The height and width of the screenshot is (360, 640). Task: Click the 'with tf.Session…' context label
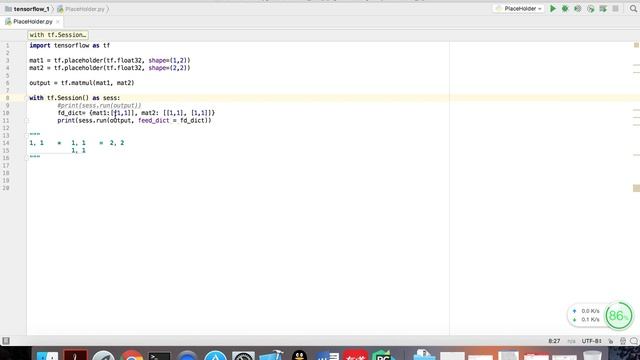[58, 35]
